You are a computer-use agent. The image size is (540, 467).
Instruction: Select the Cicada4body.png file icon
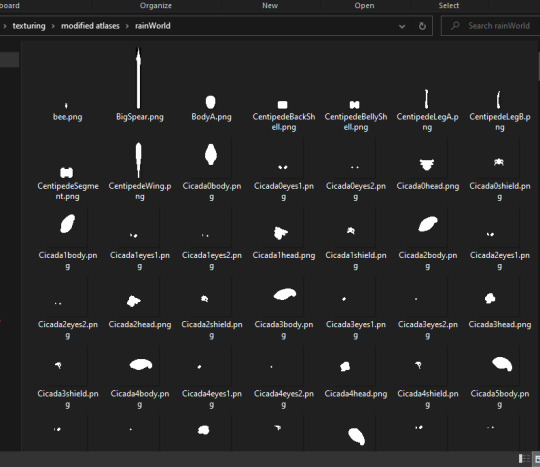point(141,364)
